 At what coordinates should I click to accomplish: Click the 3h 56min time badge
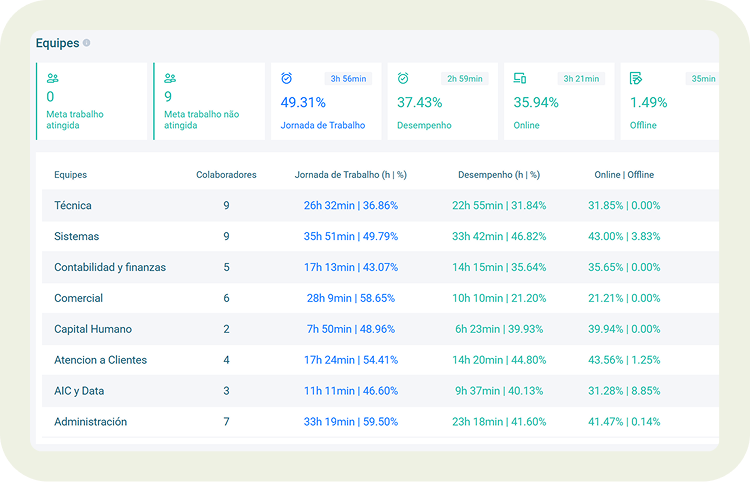tap(347, 79)
